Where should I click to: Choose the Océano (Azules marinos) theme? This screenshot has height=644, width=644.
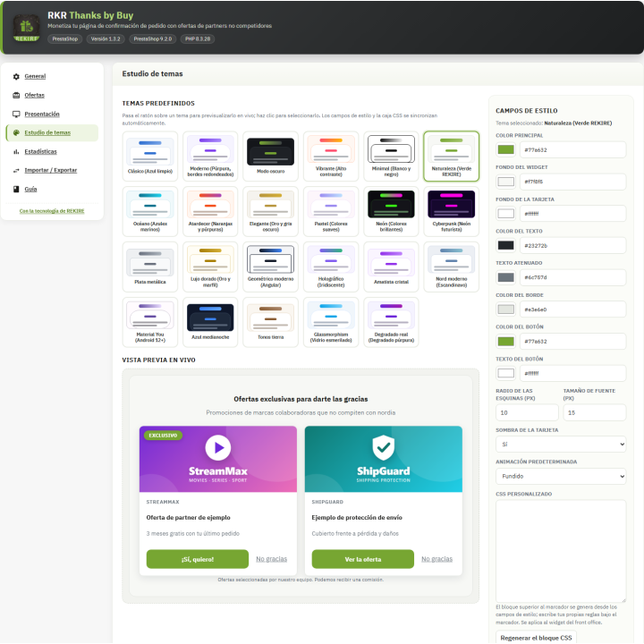[x=150, y=211]
